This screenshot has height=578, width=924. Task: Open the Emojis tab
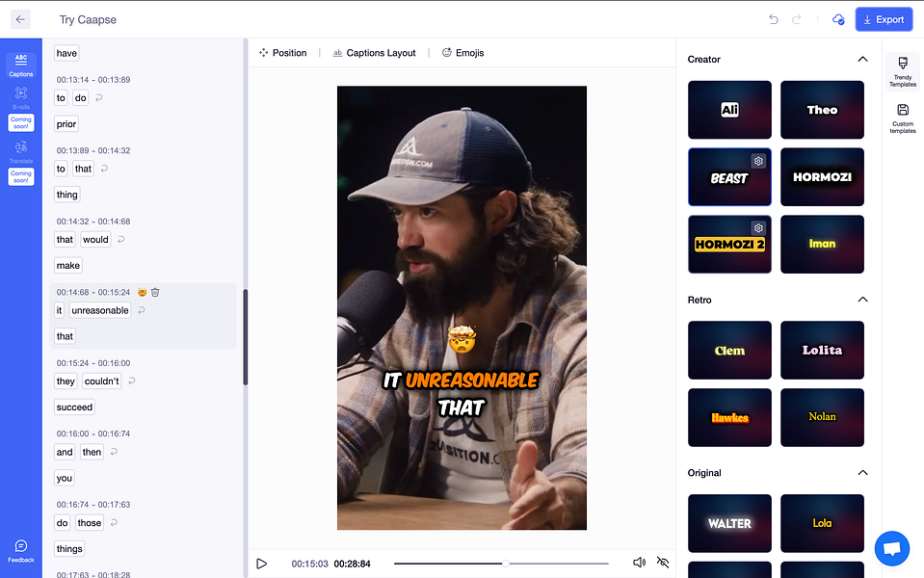pyautogui.click(x=463, y=53)
